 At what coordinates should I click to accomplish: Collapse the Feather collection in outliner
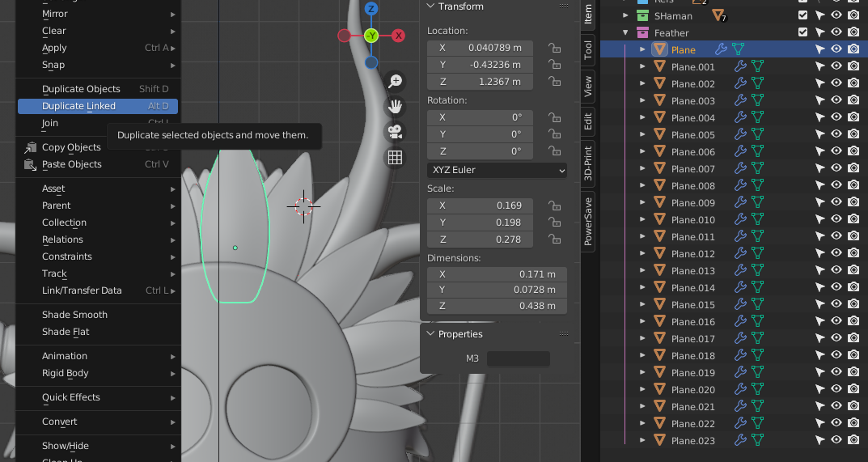tap(625, 33)
